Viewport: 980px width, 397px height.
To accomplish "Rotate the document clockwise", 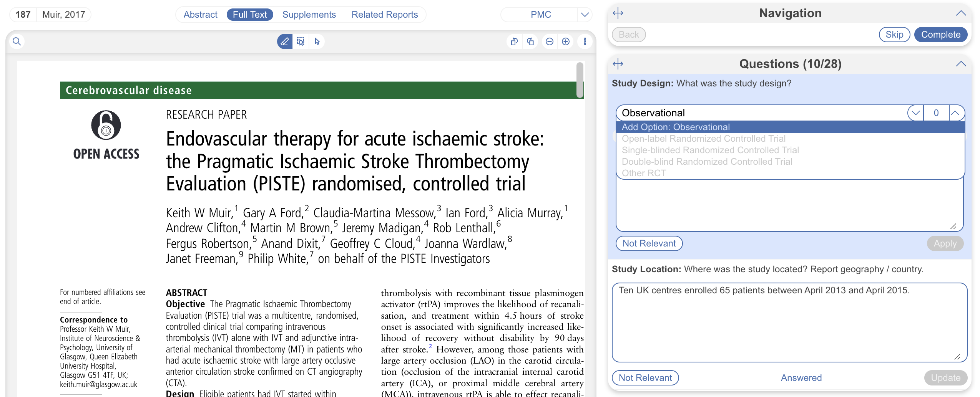I will (530, 41).
